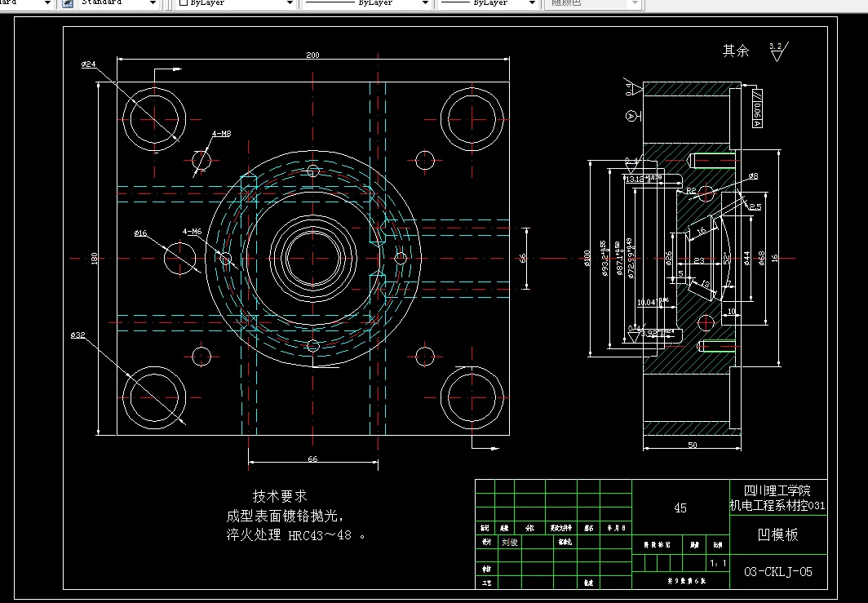Click the part name 凹模板
This screenshot has width=868, height=603.
(777, 534)
